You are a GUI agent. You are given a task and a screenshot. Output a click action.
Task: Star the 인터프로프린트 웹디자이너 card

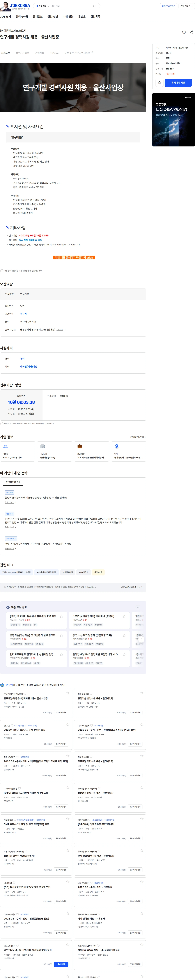tap(61, 654)
